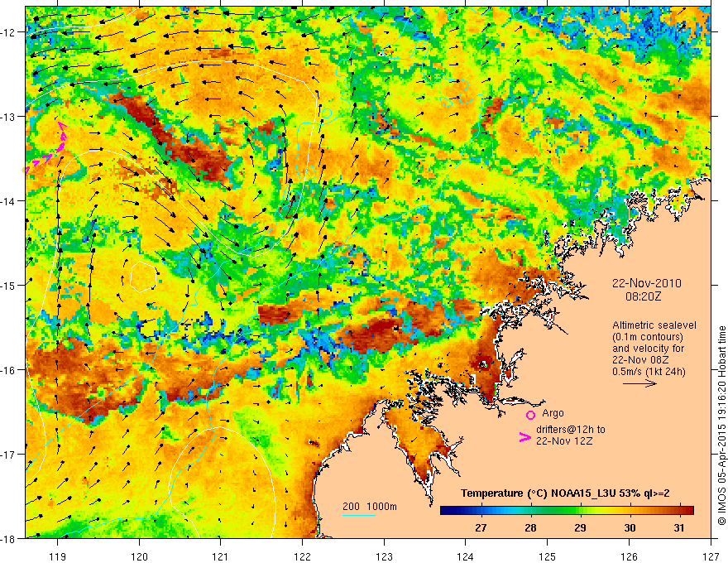
Task: Click latitude axis label -17
Action: coord(9,454)
